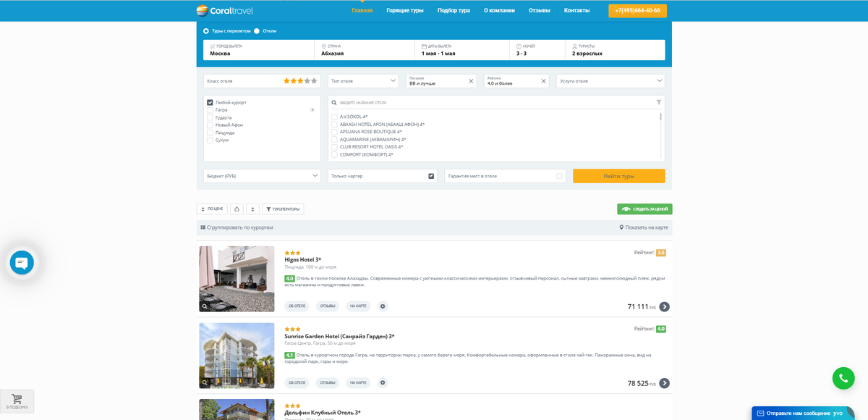Switch to the Отзывы tab on Higos Hotel
Viewport: 868px width, 420px height.
click(326, 306)
